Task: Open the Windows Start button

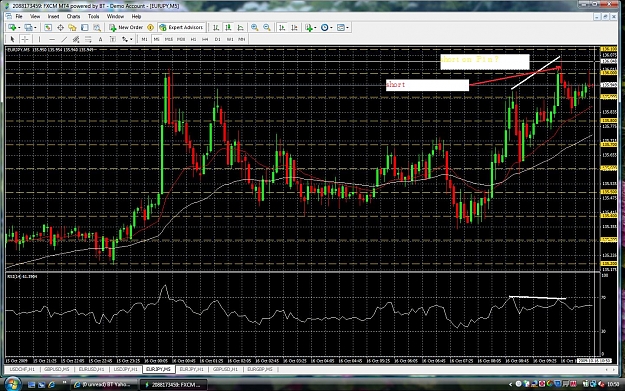Action: pyautogui.click(x=12, y=384)
